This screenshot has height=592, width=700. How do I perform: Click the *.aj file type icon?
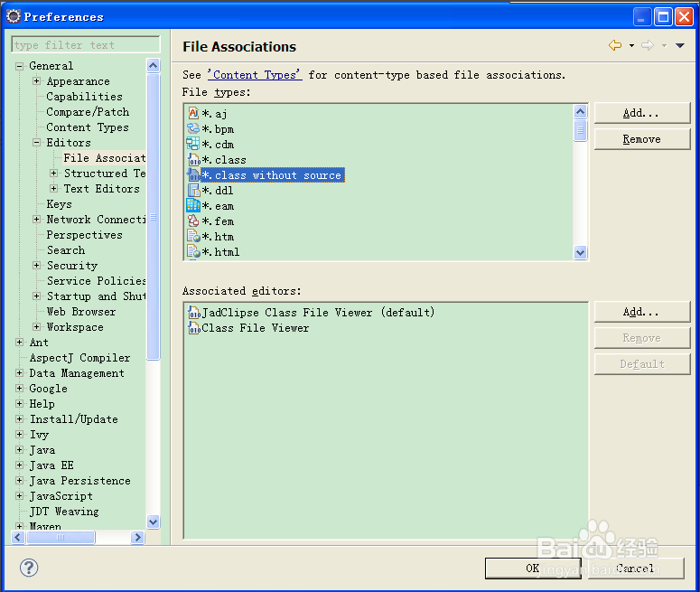193,113
